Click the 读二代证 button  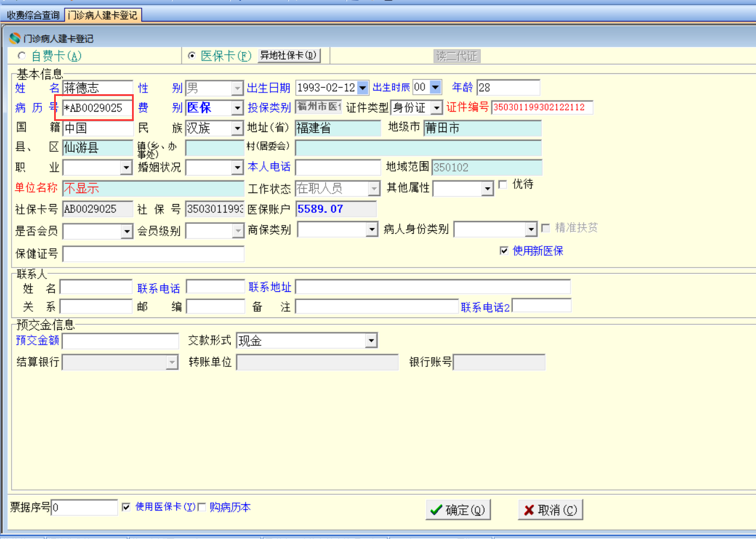[457, 56]
